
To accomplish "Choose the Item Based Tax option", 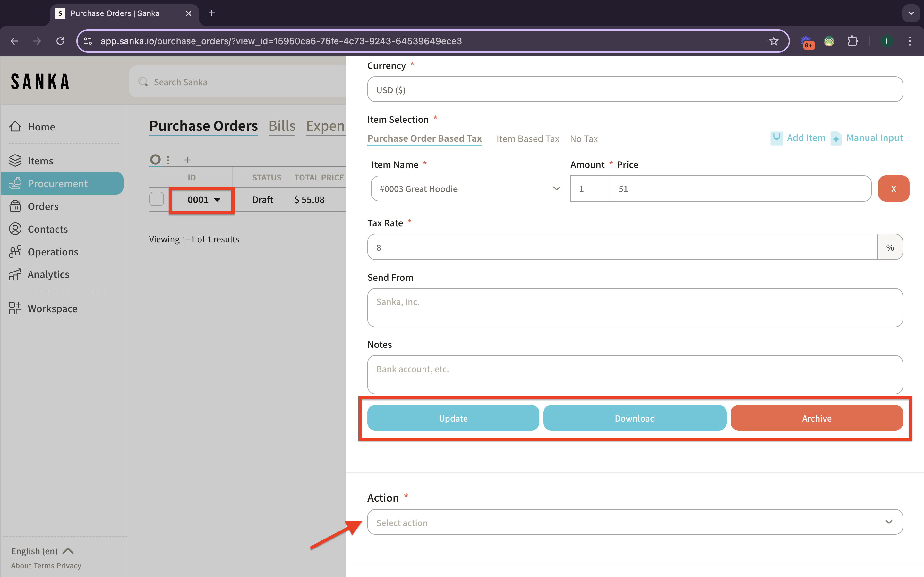I will (x=528, y=139).
